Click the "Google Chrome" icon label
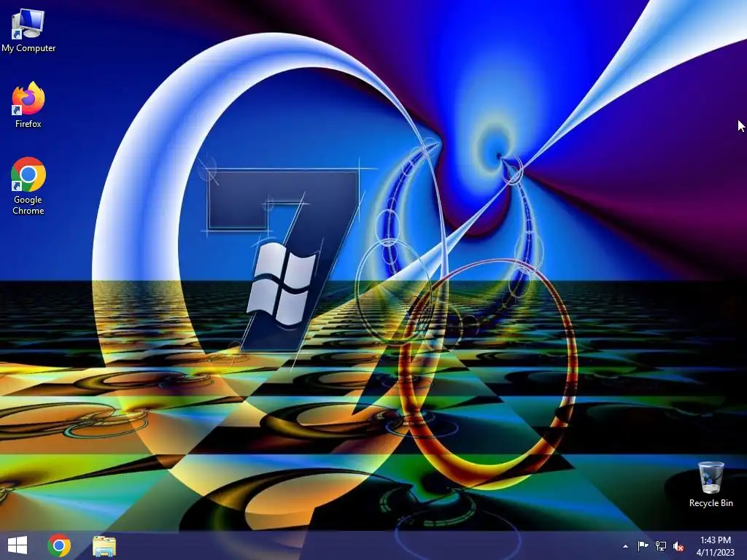Viewport: 747px width, 560px height. [x=28, y=205]
